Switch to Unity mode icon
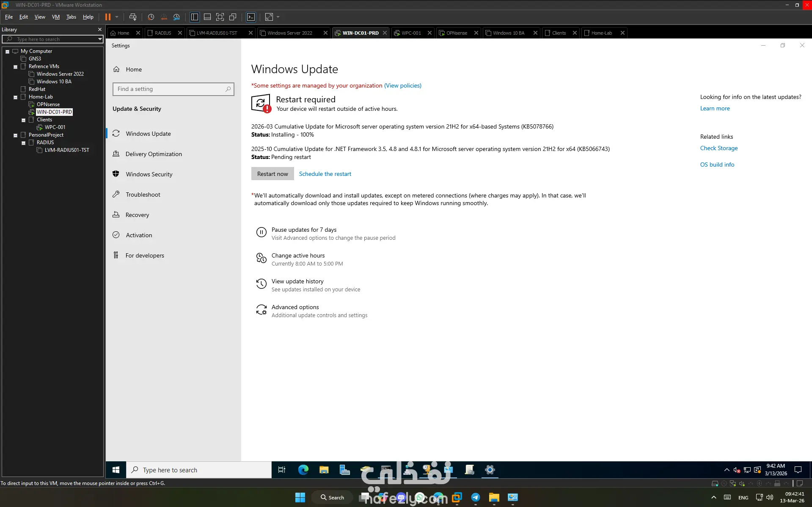 coord(233,17)
